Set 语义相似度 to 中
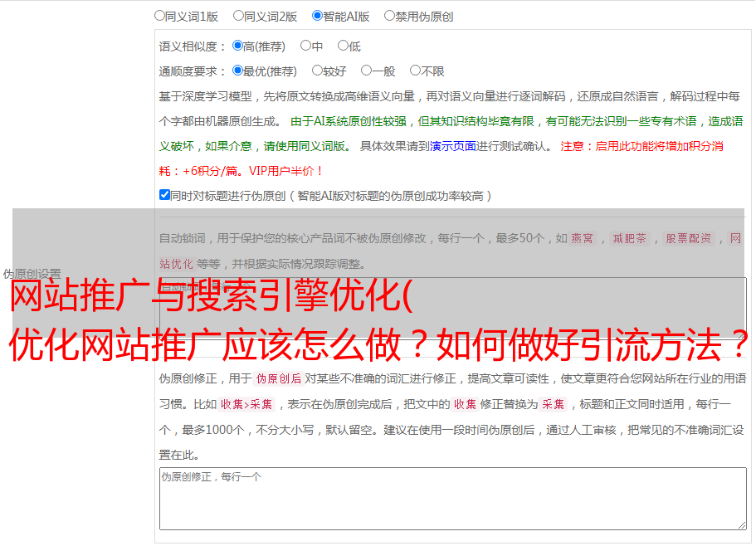The image size is (756, 546). coord(305,46)
